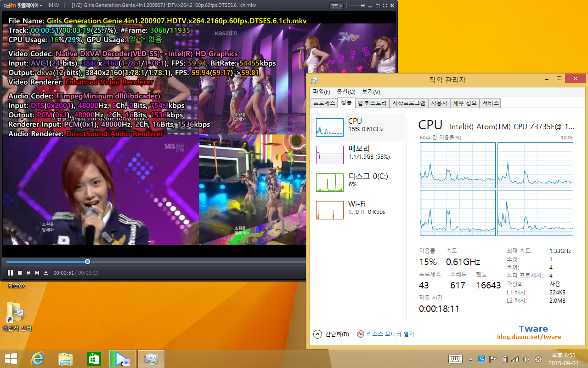Switch to the 프로세스 tab
The image size is (588, 368).
(324, 103)
